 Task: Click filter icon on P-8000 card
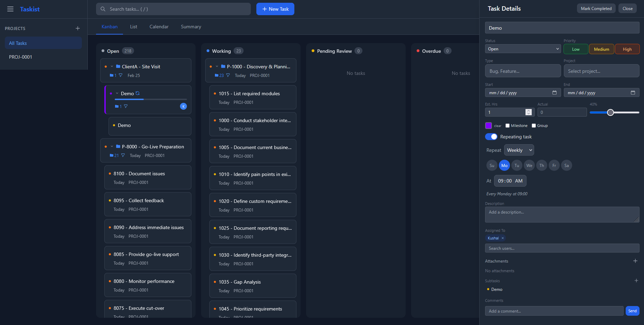click(123, 155)
